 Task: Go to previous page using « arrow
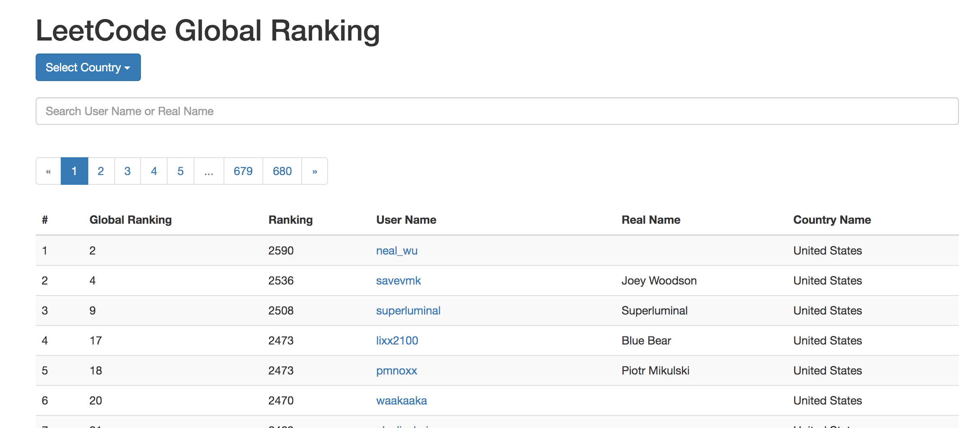(x=48, y=171)
